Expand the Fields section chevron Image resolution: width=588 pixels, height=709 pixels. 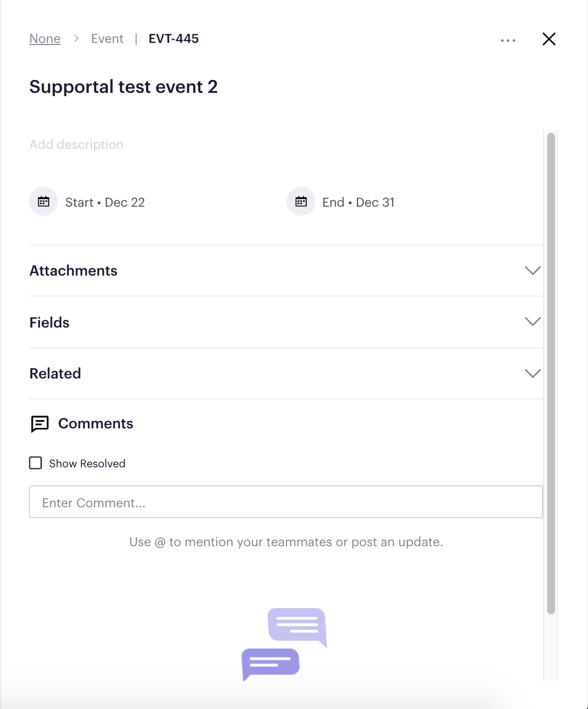(533, 322)
